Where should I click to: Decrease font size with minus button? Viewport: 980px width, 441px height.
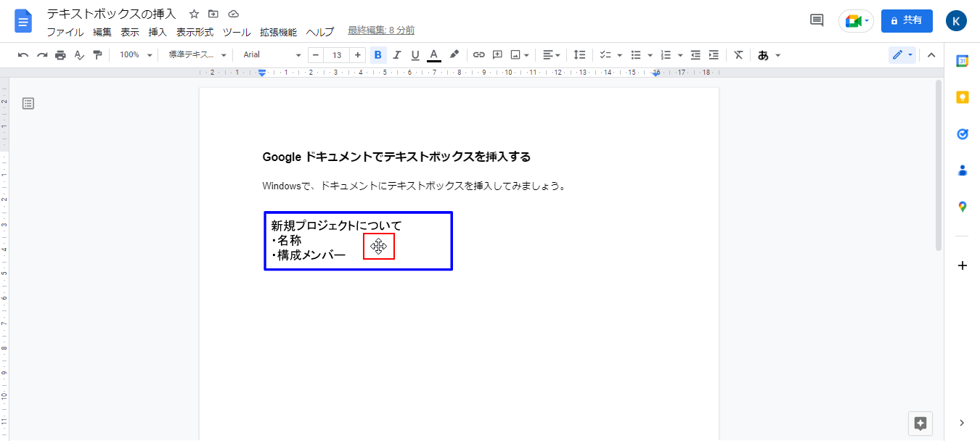[316, 55]
